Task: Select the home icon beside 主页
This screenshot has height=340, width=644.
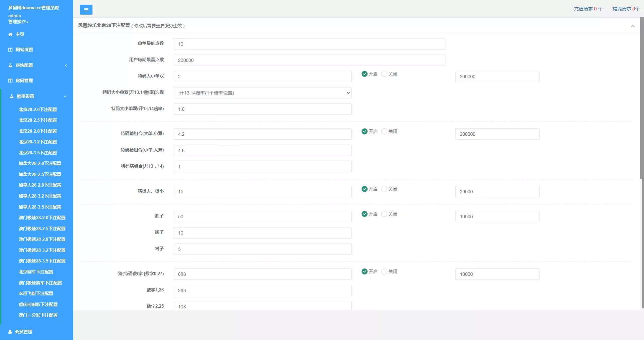Action: (x=10, y=34)
